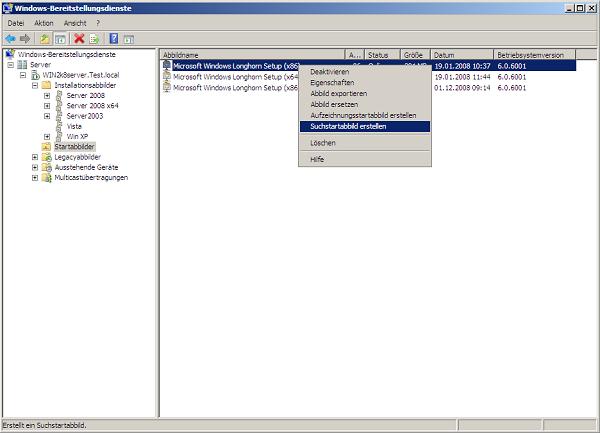The image size is (600, 433).
Task: Sort by the Größe column header
Action: pyautogui.click(x=415, y=55)
